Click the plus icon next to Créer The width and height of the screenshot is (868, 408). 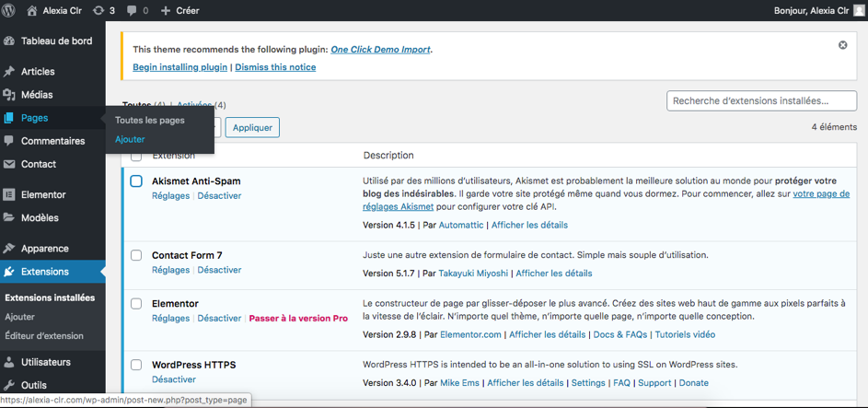pos(165,10)
